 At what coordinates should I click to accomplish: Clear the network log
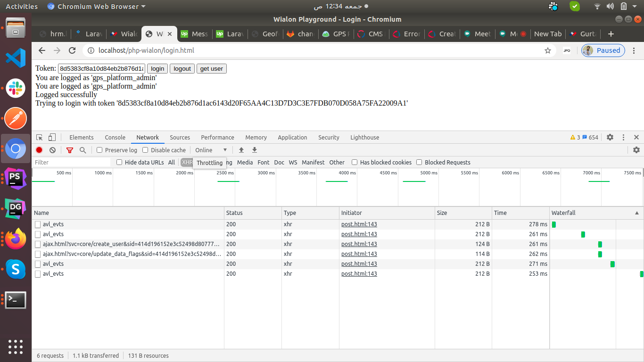pos(52,150)
